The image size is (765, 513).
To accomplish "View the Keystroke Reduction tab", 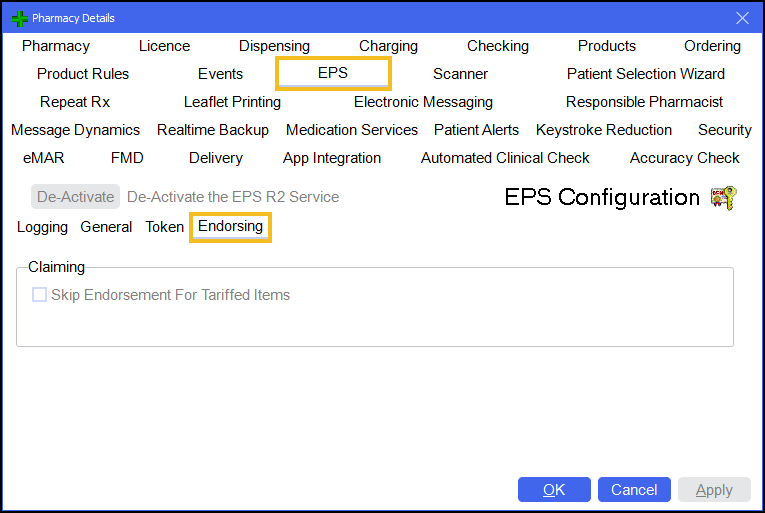I will [603, 130].
